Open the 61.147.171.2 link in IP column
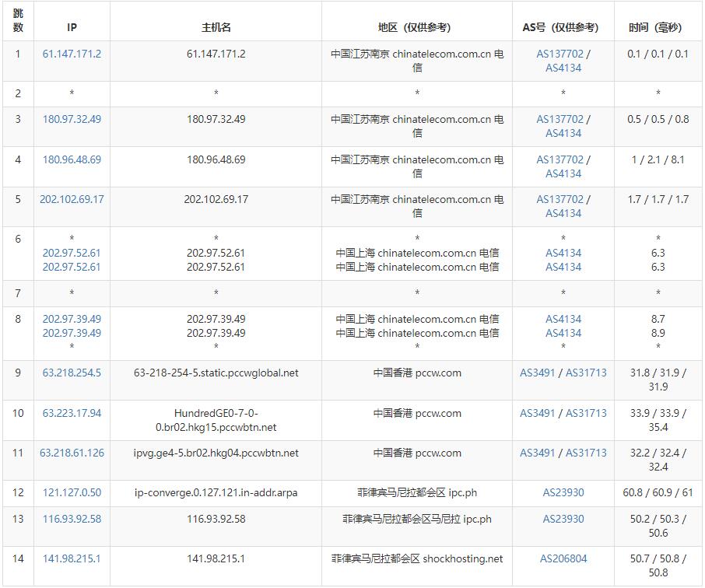The height and width of the screenshot is (588, 705). (72, 54)
